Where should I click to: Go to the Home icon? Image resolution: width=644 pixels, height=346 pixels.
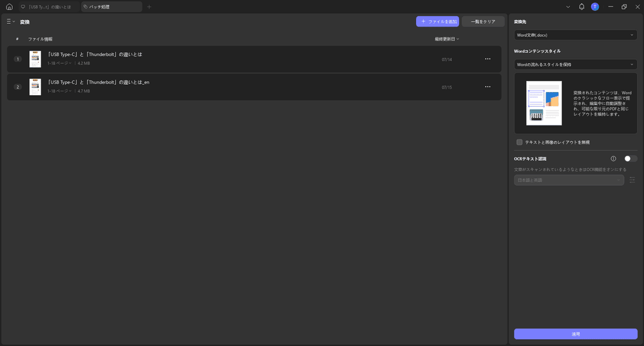9,6
